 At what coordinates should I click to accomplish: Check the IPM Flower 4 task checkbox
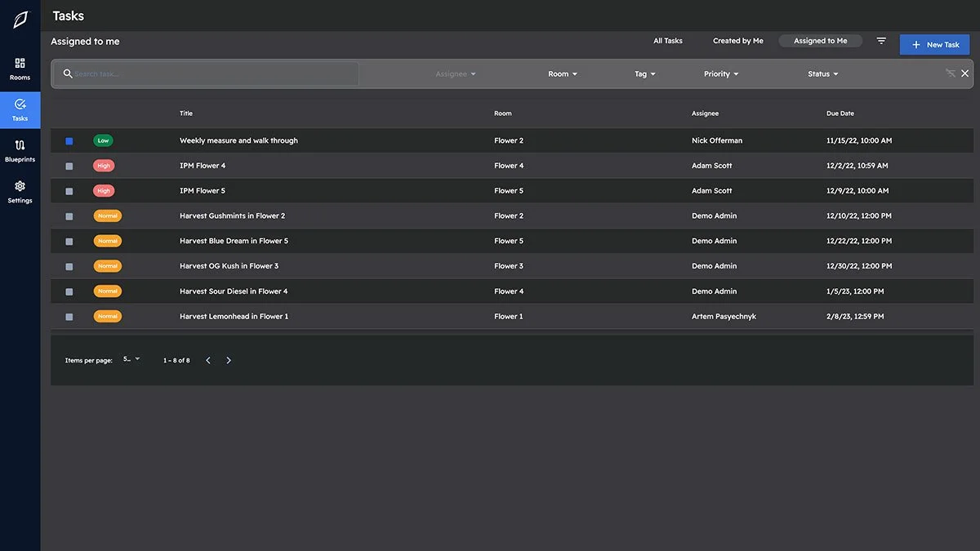(69, 165)
